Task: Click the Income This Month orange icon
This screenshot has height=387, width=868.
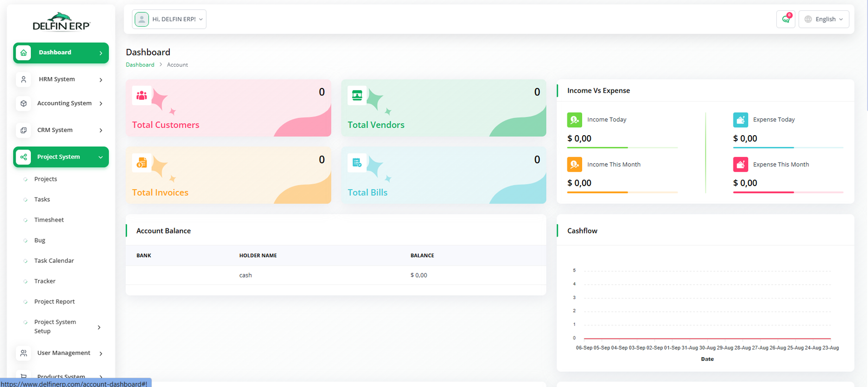Action: 574,164
